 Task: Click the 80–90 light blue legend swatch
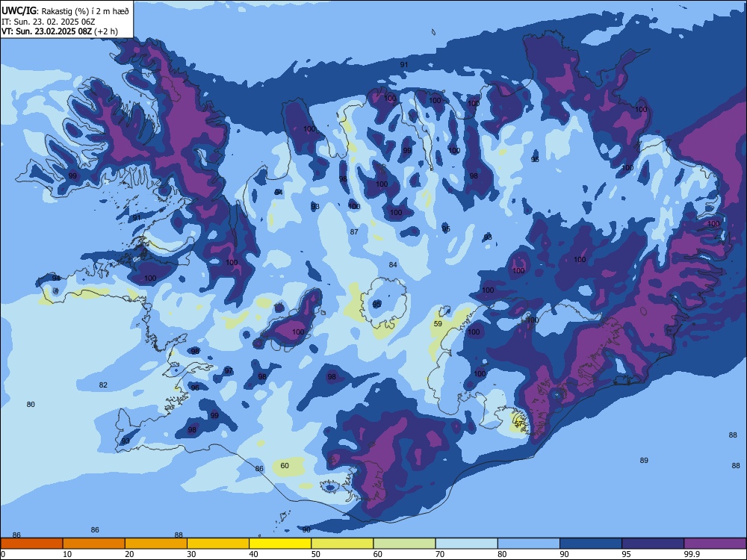tap(529, 544)
